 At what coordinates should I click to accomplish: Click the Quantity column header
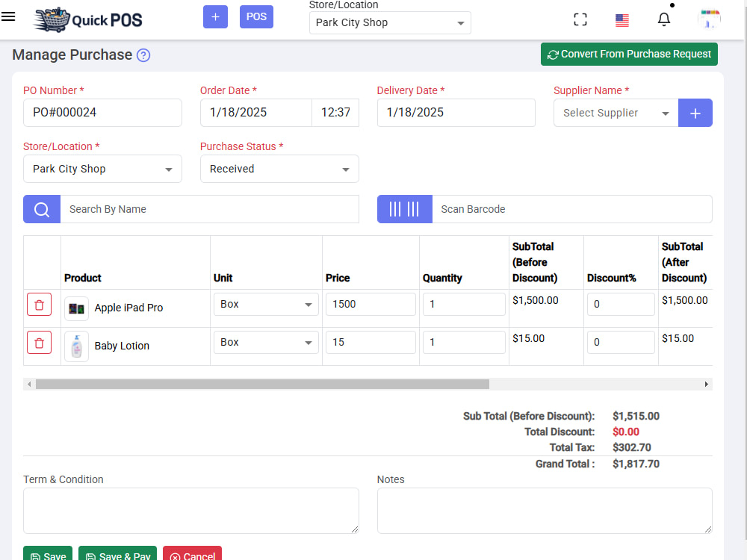[442, 278]
